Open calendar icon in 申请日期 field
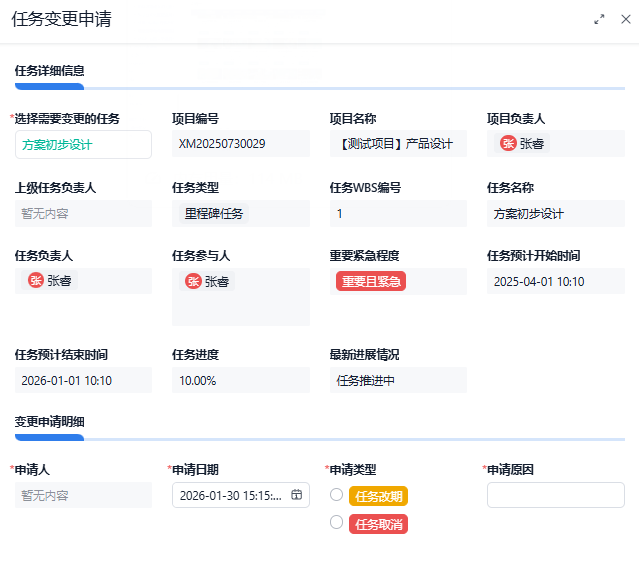 click(296, 494)
